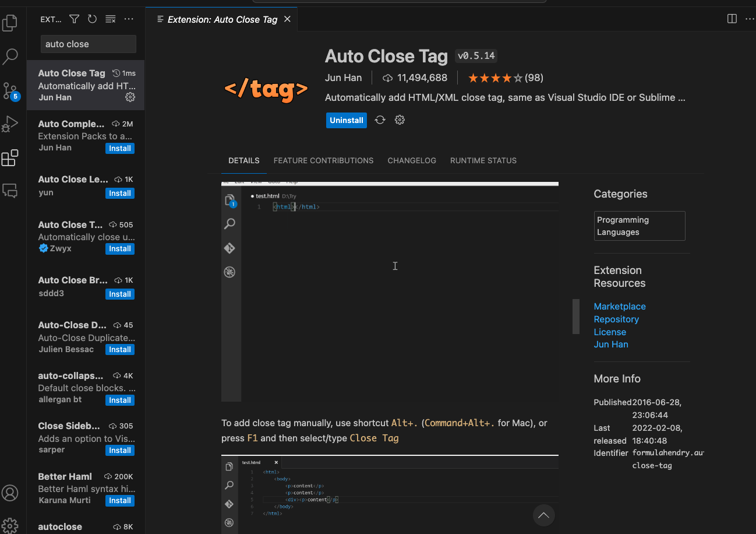Open extensions Views and More Actions menu
The image size is (756, 534).
(x=129, y=19)
